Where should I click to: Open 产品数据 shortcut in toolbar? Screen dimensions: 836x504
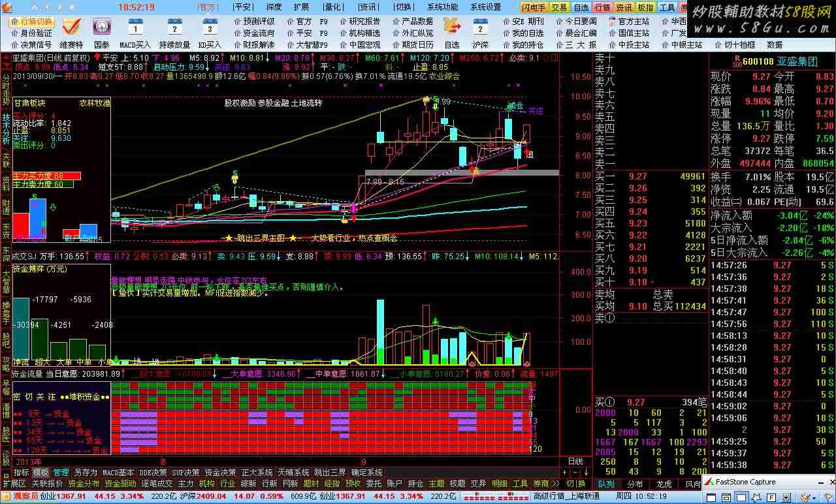[x=412, y=21]
